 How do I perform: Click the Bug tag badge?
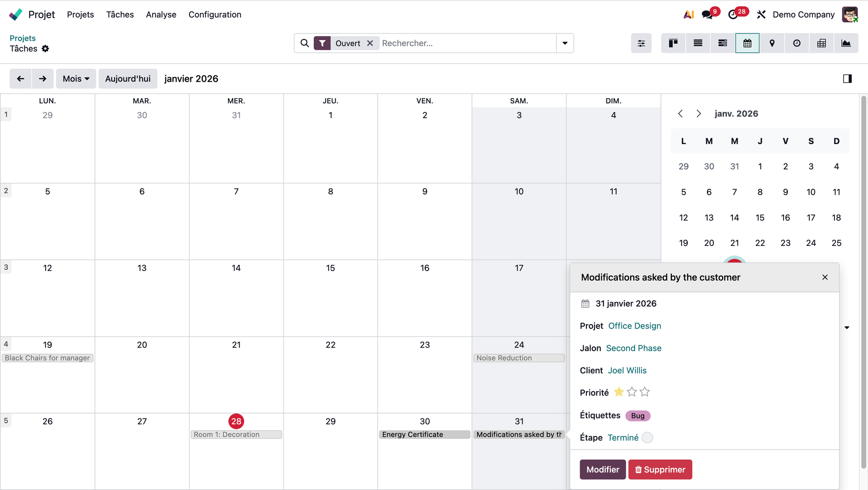tap(637, 416)
